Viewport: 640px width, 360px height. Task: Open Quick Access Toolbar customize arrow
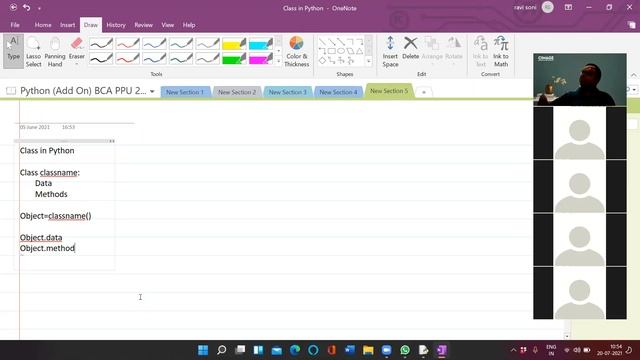click(x=39, y=8)
